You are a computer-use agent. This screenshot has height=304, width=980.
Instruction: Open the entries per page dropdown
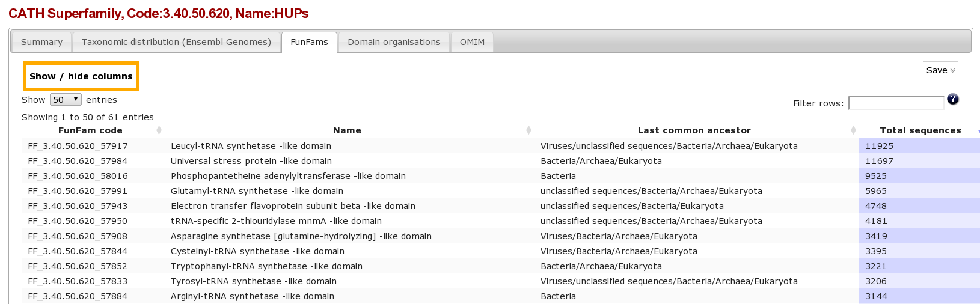point(66,100)
